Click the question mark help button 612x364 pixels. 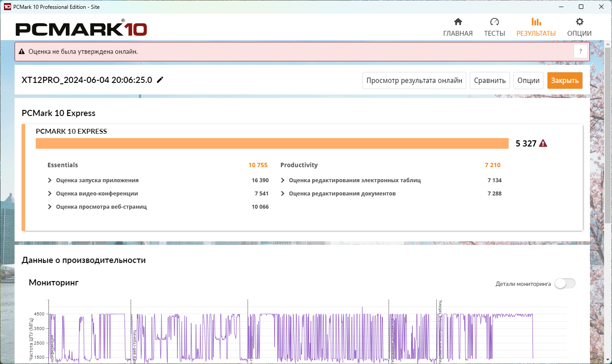coord(581,51)
